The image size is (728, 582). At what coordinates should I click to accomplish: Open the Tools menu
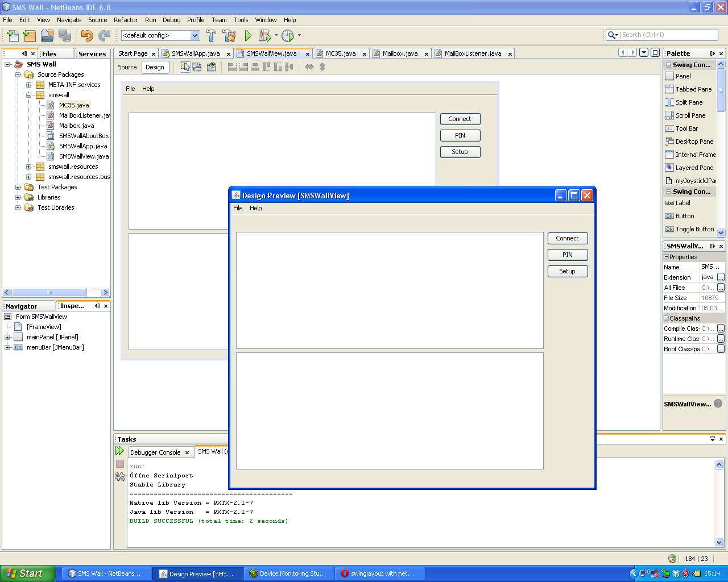point(241,20)
